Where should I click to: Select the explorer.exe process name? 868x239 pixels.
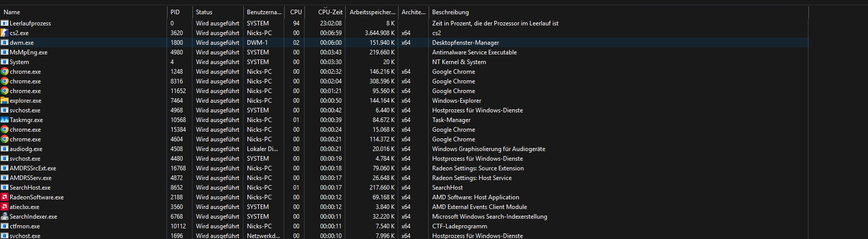pyautogui.click(x=25, y=101)
